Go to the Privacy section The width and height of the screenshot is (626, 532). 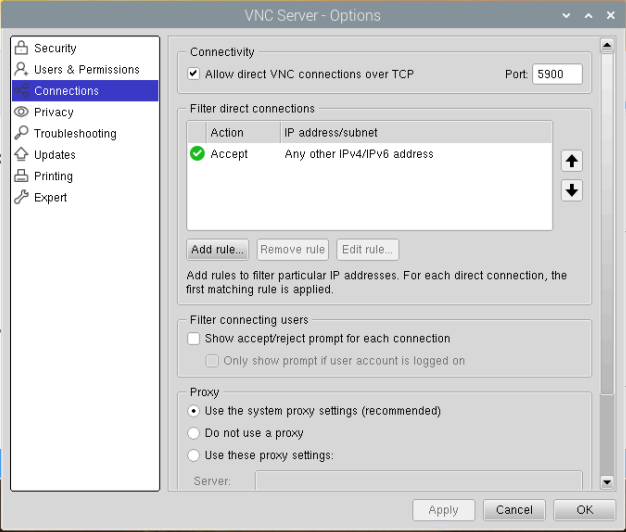coord(85,112)
